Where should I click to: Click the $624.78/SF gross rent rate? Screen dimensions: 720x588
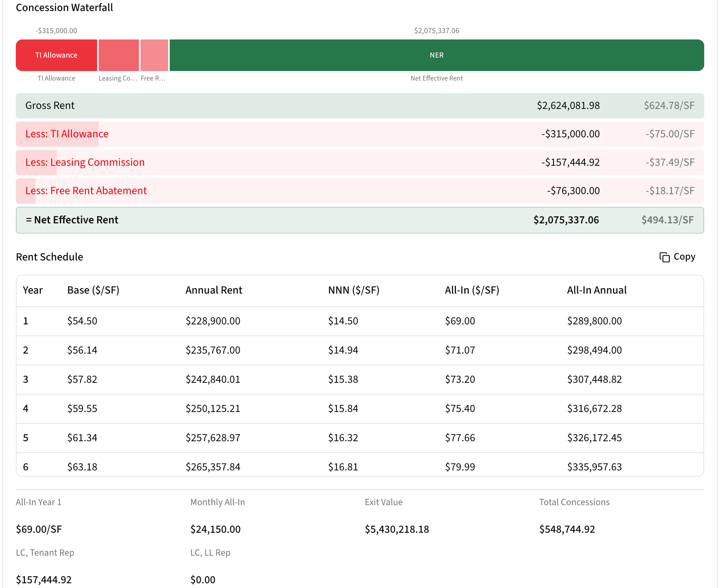[x=669, y=106]
